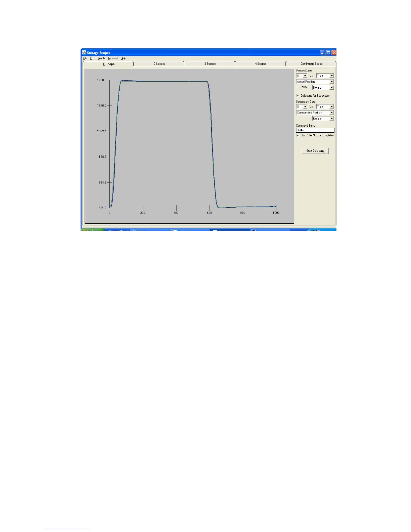
Task: Click the Start Collecting button
Action: coord(315,151)
